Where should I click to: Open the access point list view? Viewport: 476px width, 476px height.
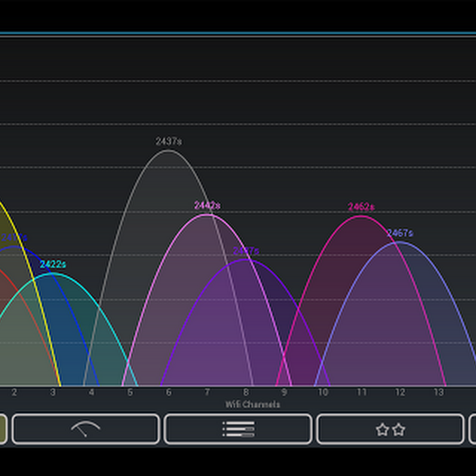click(x=238, y=428)
